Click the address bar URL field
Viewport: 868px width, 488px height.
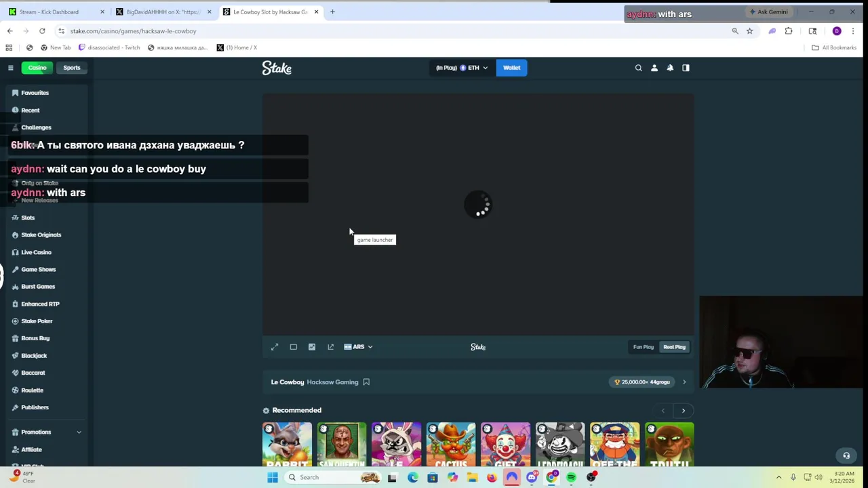pyautogui.click(x=393, y=31)
